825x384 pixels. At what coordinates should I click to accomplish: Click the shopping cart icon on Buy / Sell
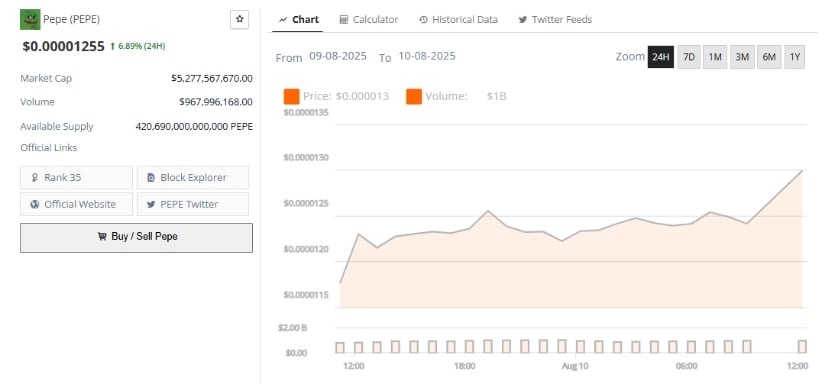pos(102,237)
